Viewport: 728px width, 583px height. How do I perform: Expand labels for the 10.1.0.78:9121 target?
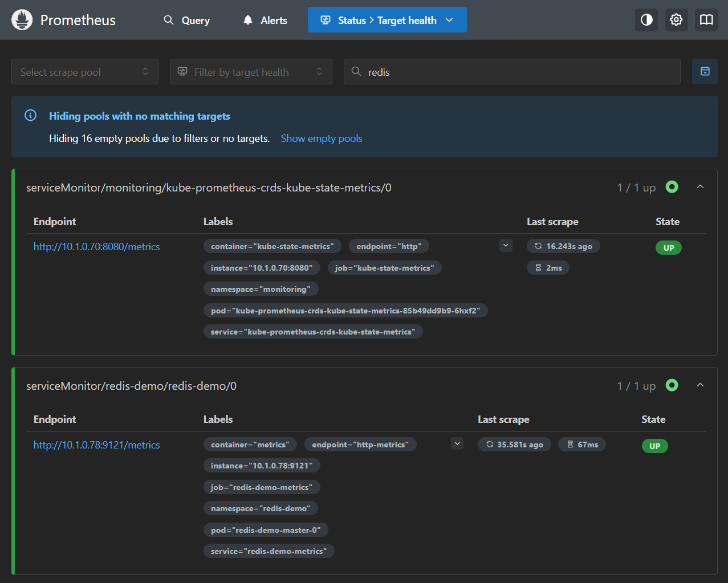pyautogui.click(x=457, y=443)
